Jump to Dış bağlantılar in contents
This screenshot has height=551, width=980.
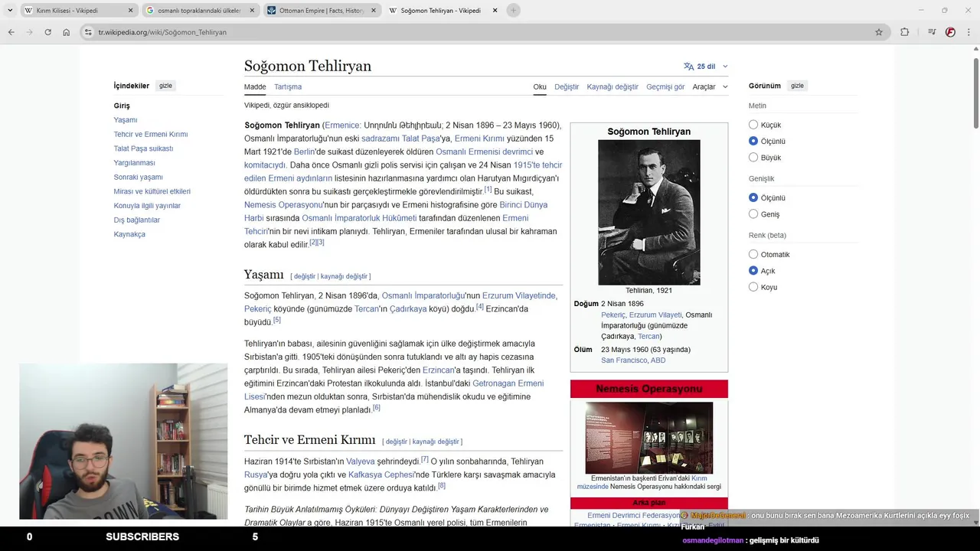click(136, 220)
